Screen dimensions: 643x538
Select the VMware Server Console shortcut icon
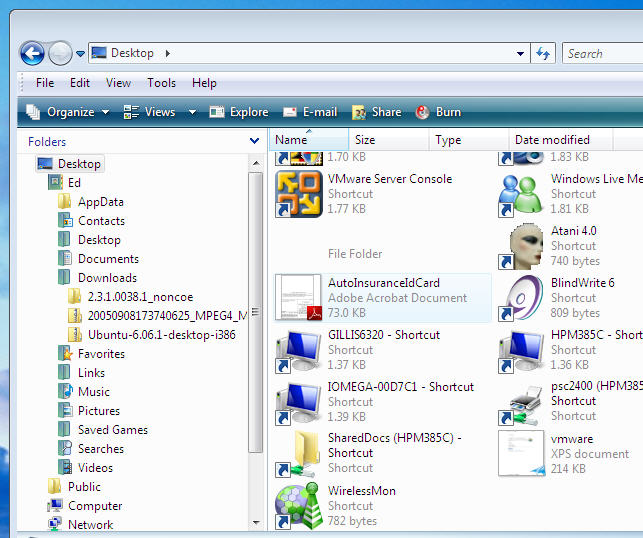tap(299, 194)
